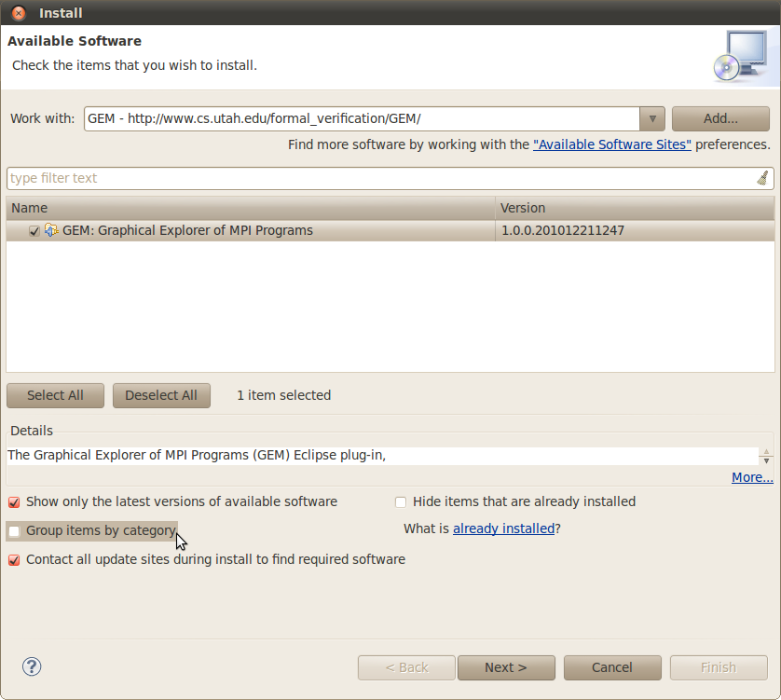Open the already installed link
Screen dimensions: 781x700
(x=503, y=528)
